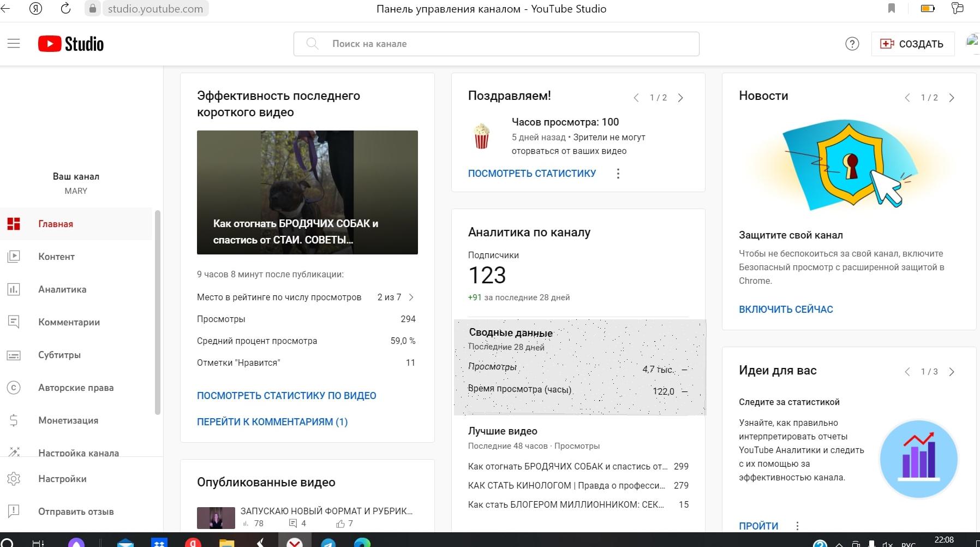Click views bar icon under published video
Viewport: 980px width, 547px height.
tap(246, 524)
